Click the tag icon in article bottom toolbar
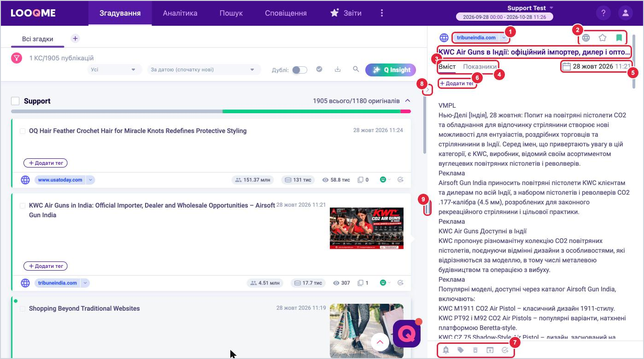 461,350
